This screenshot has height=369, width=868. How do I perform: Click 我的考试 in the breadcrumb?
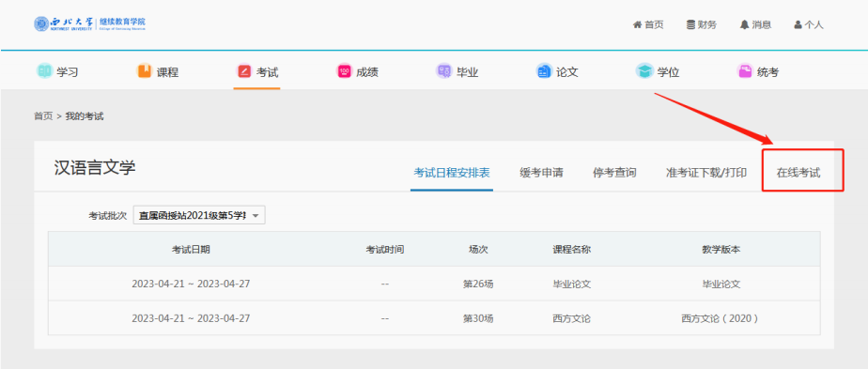pyautogui.click(x=85, y=116)
